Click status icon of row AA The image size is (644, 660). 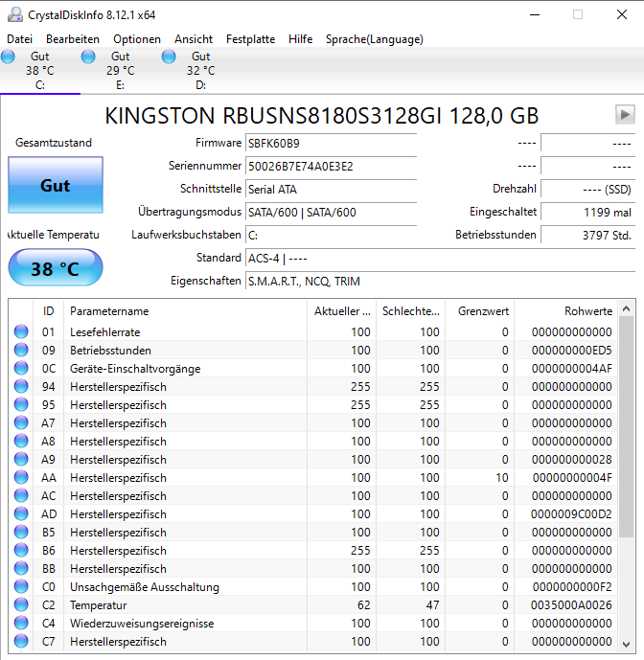click(x=21, y=477)
